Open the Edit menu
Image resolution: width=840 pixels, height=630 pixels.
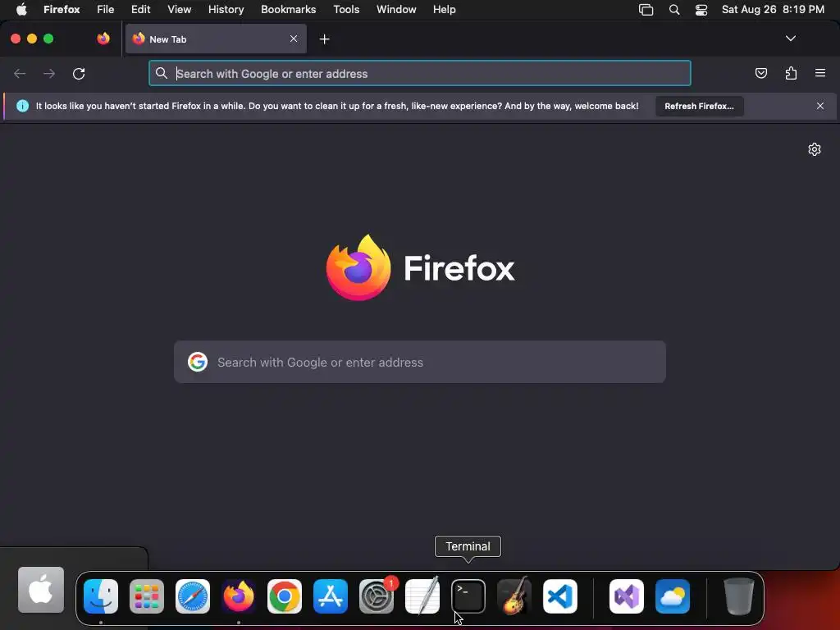tap(141, 9)
